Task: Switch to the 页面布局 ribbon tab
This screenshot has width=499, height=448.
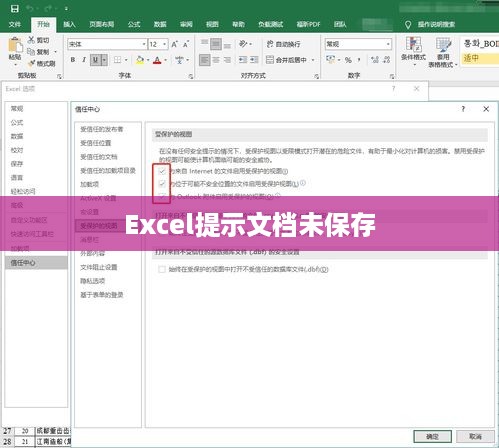Action: point(102,24)
